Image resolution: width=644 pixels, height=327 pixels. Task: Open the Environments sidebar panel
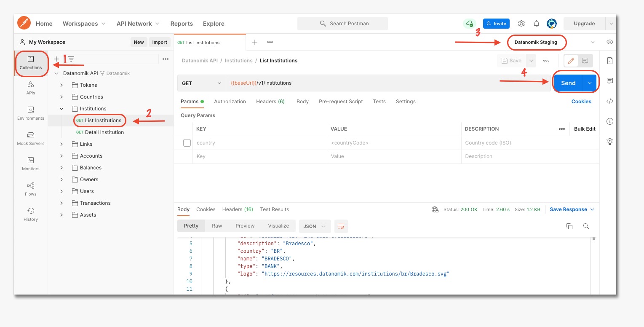[31, 114]
